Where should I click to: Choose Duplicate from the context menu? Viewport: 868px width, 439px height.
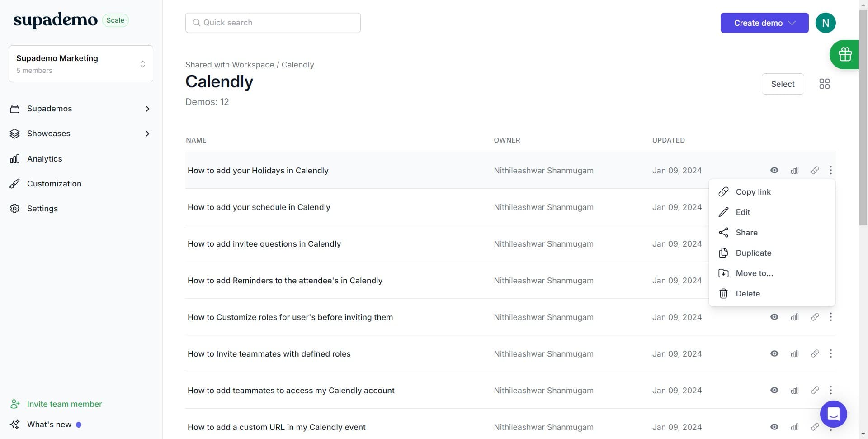point(753,253)
